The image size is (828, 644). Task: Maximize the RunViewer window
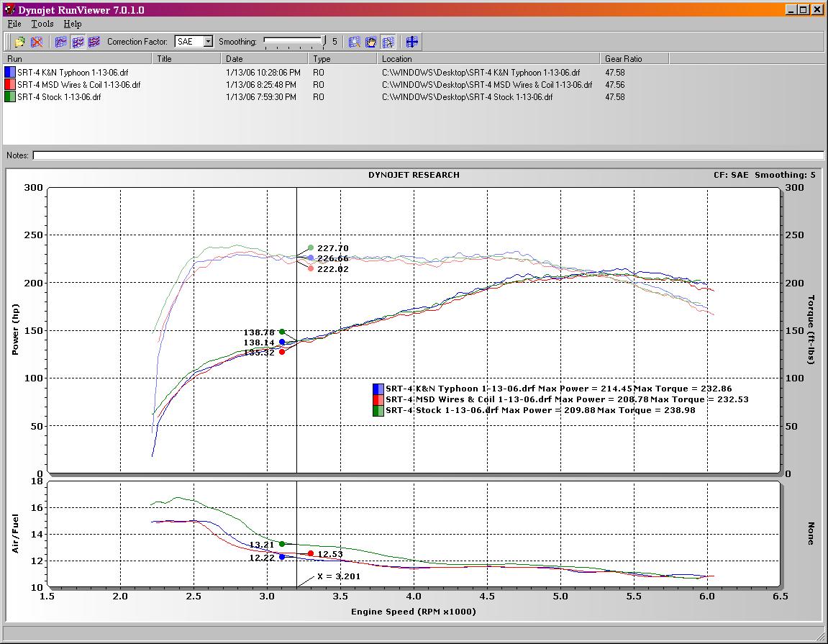[803, 9]
